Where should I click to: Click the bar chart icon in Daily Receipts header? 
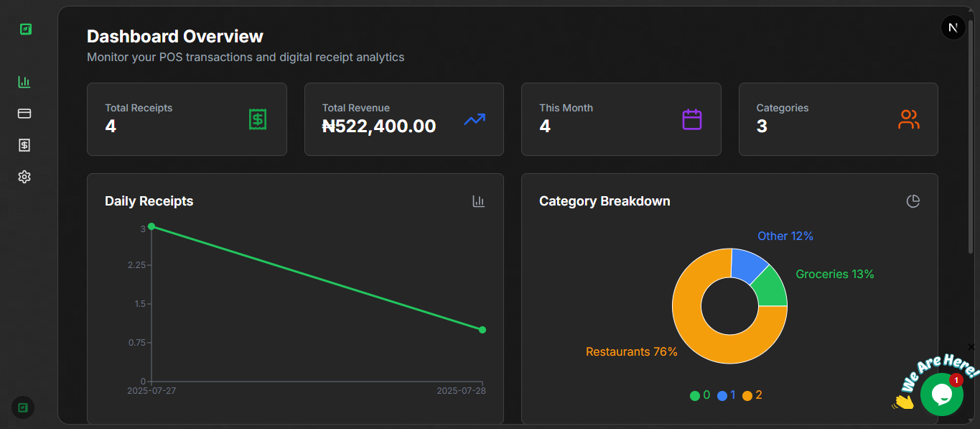pos(479,201)
